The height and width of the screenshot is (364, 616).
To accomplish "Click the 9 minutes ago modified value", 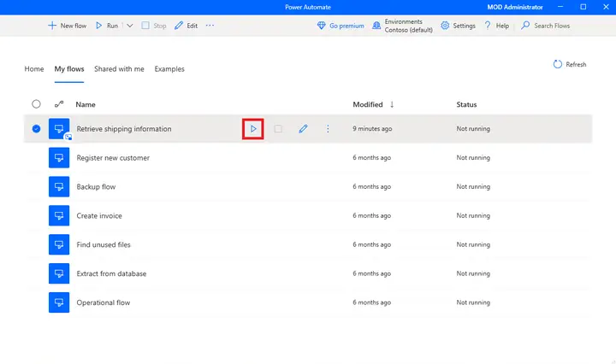I will click(372, 129).
